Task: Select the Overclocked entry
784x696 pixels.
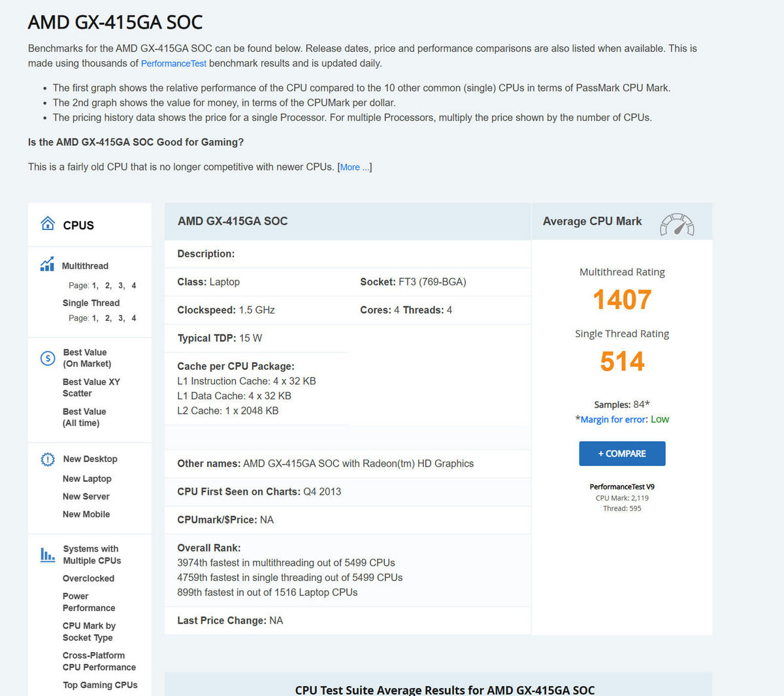Action: 88,578
